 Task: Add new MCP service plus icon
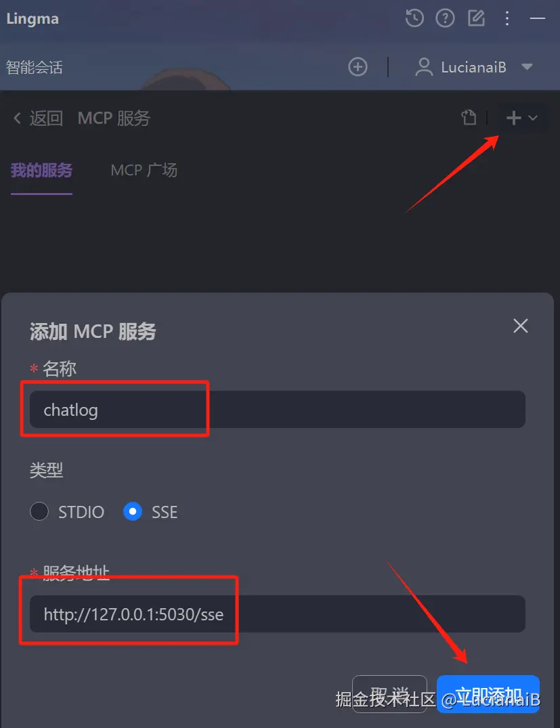click(x=513, y=118)
